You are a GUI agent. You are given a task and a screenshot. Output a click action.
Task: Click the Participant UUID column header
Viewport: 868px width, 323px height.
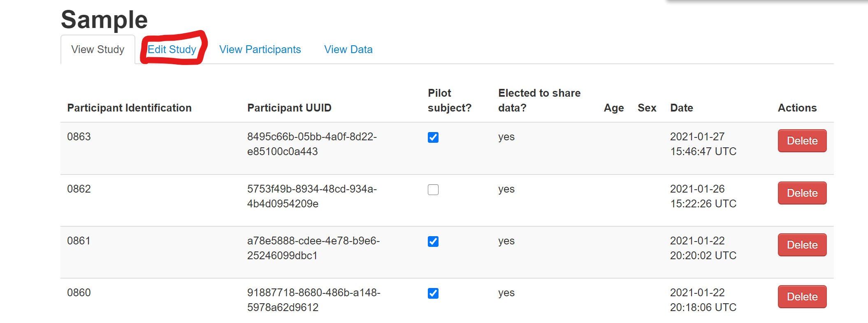pos(289,108)
